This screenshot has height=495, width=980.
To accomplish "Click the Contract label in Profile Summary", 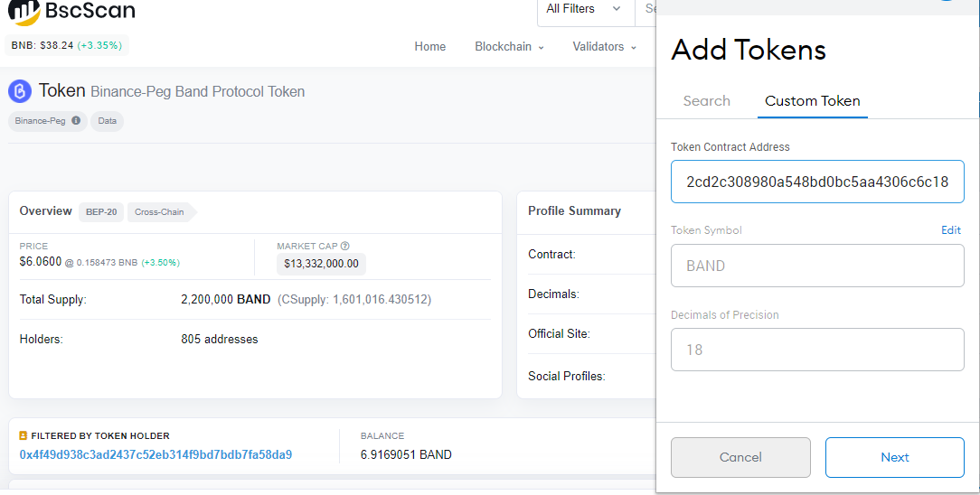I will (x=551, y=255).
